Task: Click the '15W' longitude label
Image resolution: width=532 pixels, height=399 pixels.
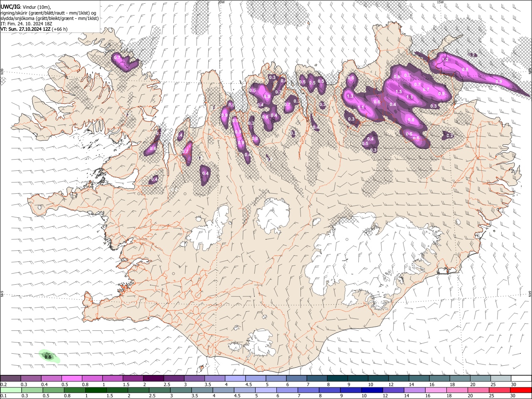Action: 441,2
